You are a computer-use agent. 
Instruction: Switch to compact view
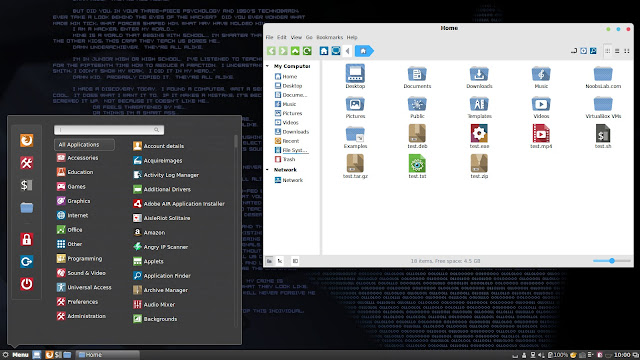pyautogui.click(x=627, y=51)
